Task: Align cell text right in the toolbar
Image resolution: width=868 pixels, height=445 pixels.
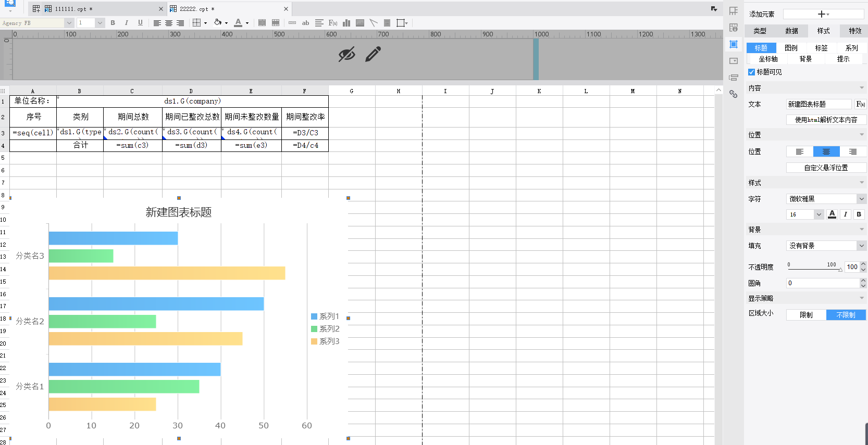Action: 180,23
